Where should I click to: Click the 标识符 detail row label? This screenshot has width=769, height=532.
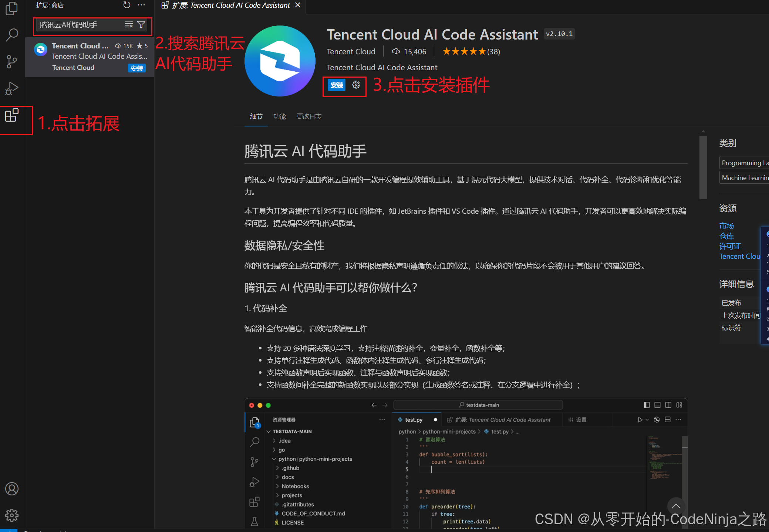(x=731, y=328)
